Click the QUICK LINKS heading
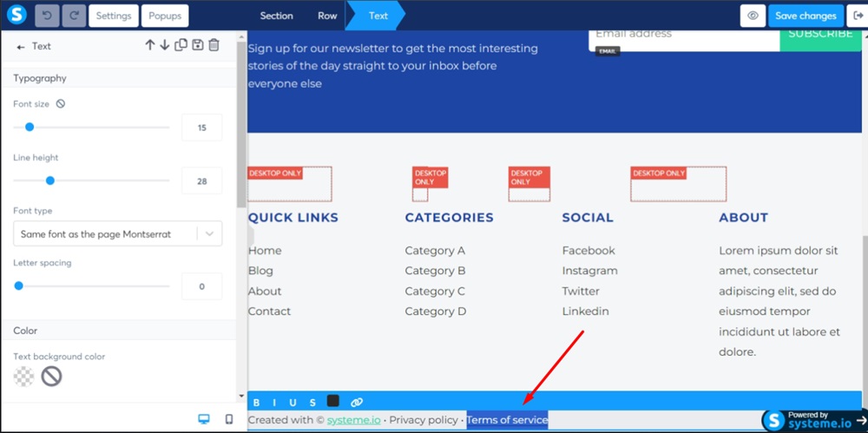Image resolution: width=868 pixels, height=433 pixels. (293, 218)
